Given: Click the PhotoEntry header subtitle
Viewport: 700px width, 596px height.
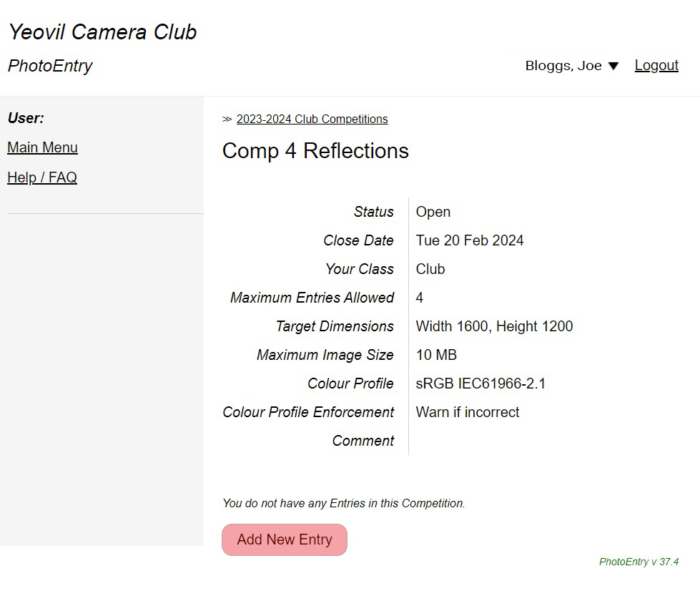Looking at the screenshot, I should click(50, 66).
